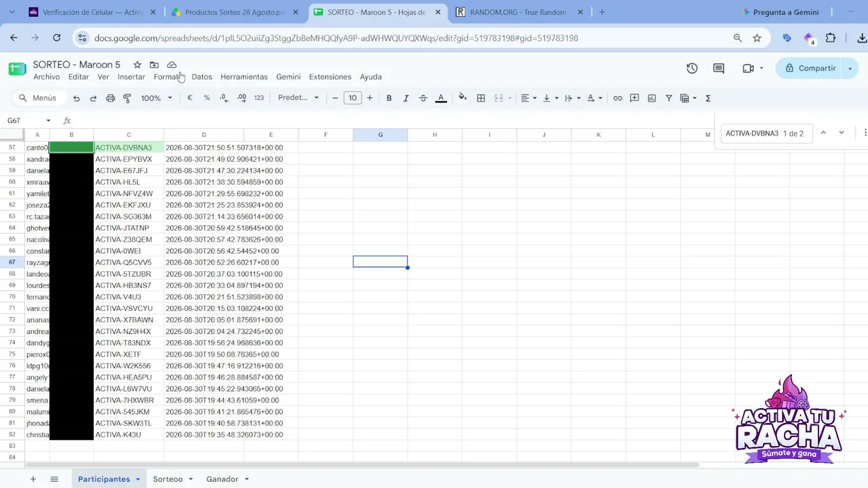Increase decimal places in the toolbar

(241, 98)
